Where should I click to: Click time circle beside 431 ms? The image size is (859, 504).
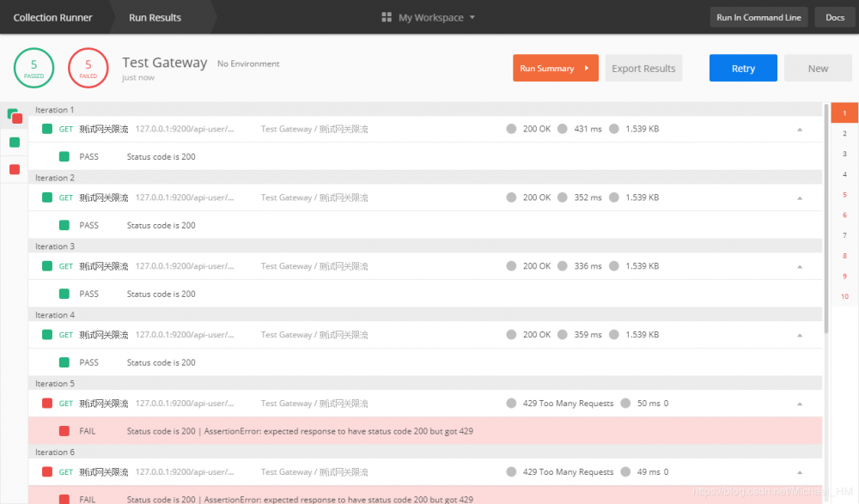[562, 129]
